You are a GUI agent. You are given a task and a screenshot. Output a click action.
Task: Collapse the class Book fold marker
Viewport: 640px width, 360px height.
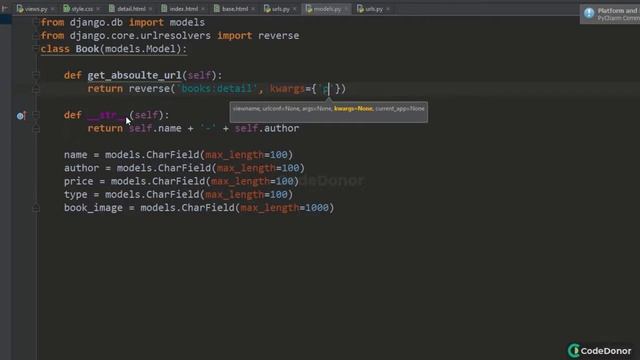pyautogui.click(x=36, y=49)
